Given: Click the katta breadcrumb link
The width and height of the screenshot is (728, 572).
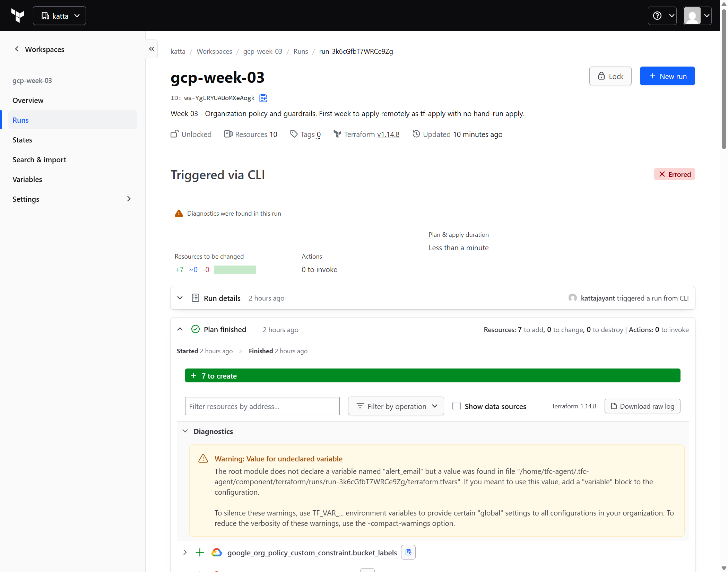Looking at the screenshot, I should click(x=178, y=51).
